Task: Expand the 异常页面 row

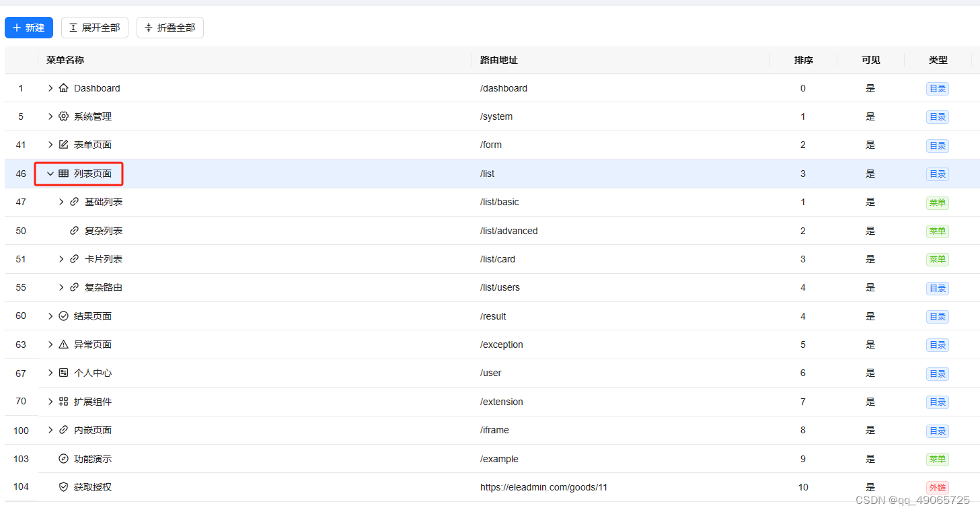Action: click(x=50, y=344)
